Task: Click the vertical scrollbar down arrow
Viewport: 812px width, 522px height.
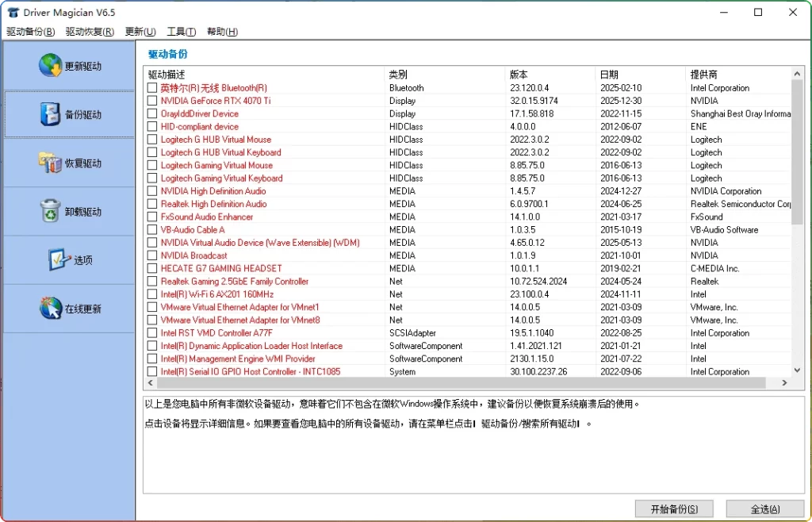Action: pos(797,370)
